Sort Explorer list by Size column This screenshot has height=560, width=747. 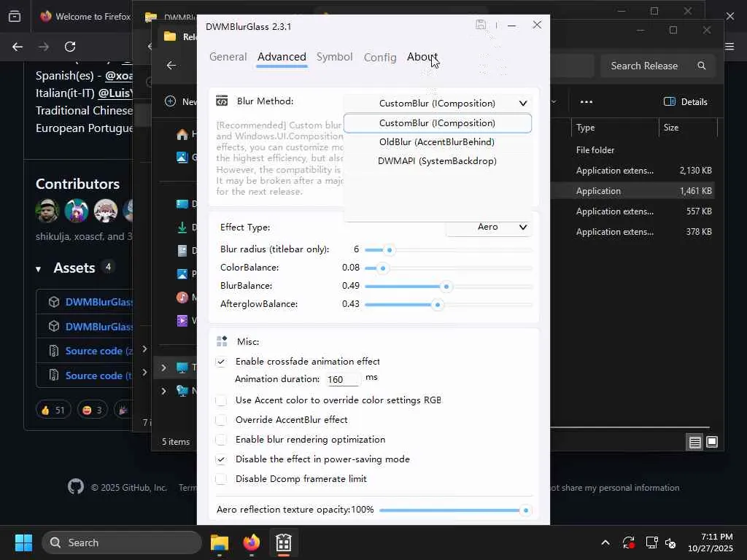688,128
